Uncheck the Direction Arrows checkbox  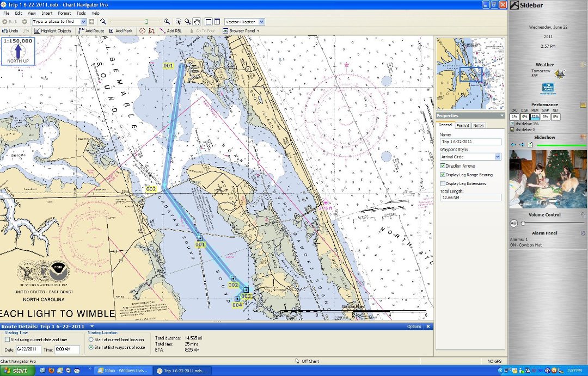click(x=443, y=166)
